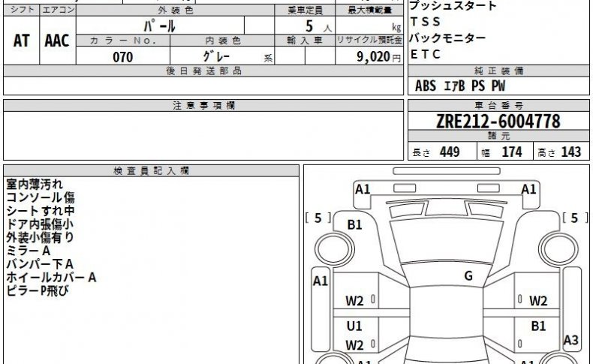Click the width value 174

(x=512, y=152)
